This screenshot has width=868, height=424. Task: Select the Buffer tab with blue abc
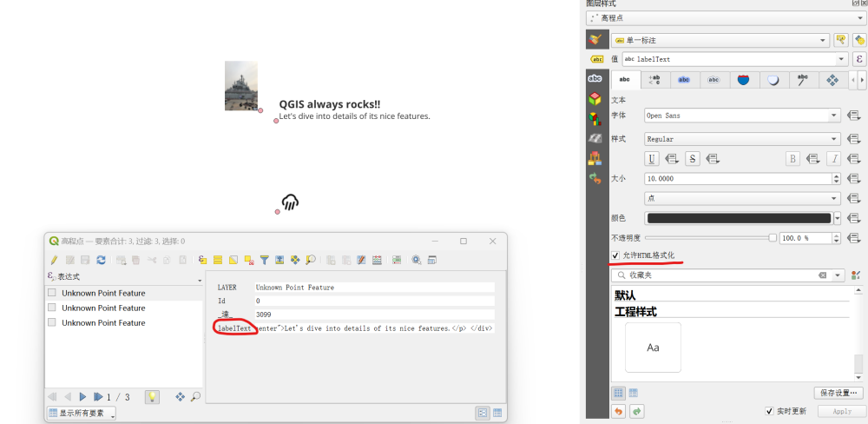[684, 80]
